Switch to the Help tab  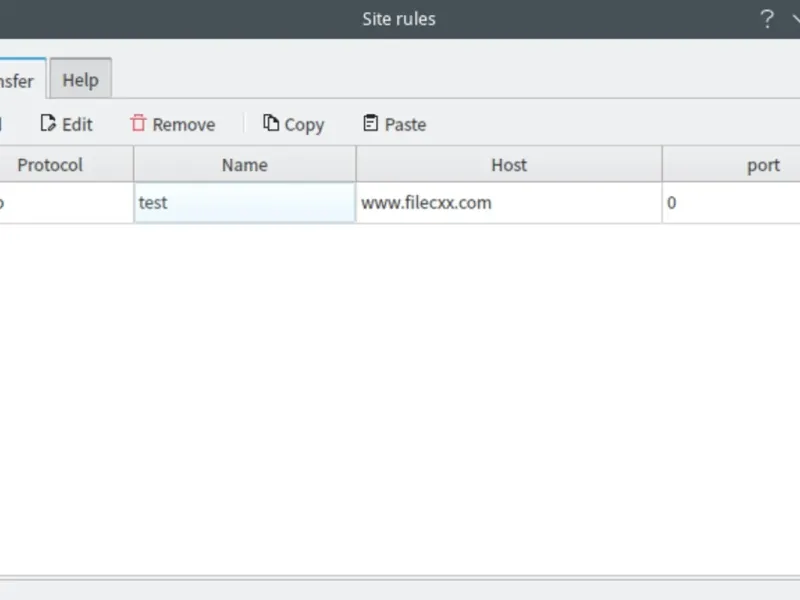click(81, 80)
